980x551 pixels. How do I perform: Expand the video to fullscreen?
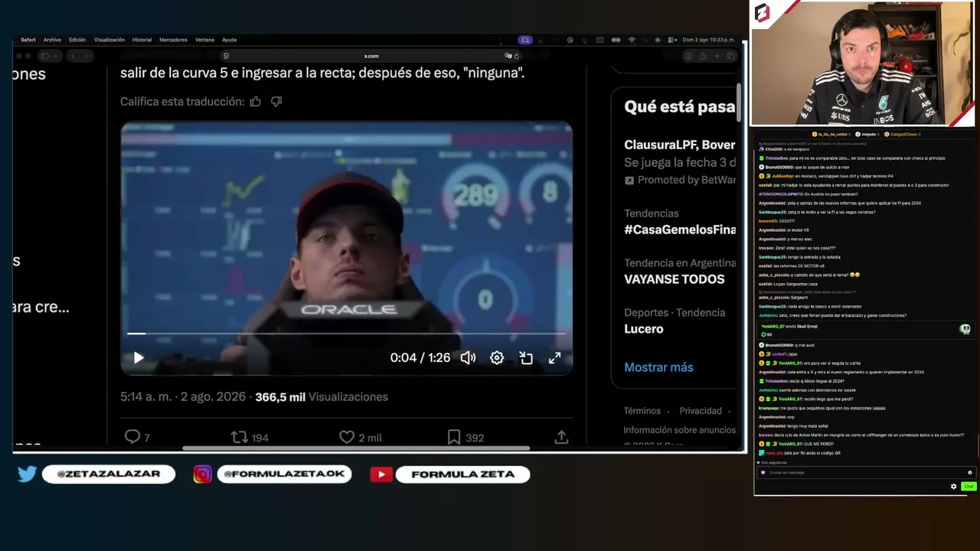pos(555,357)
